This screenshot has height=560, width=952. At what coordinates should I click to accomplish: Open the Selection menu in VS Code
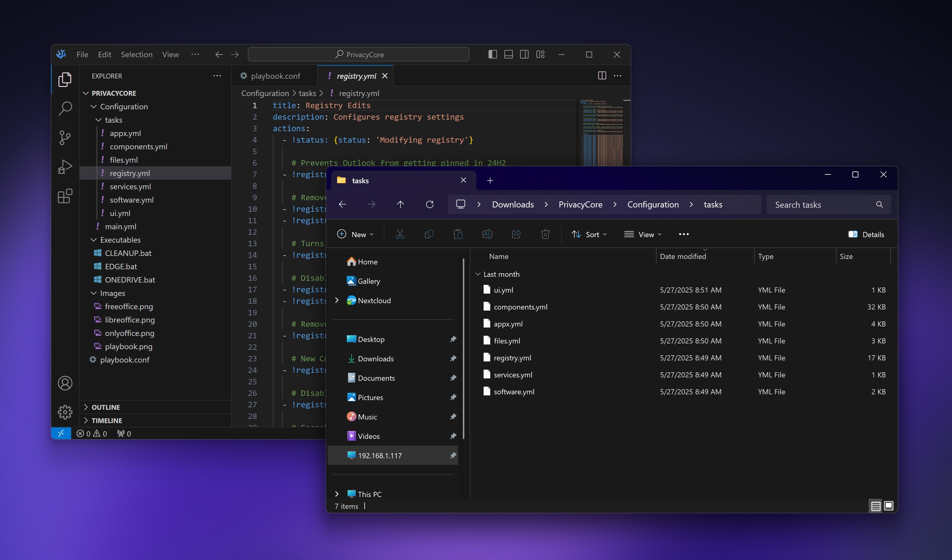(137, 55)
